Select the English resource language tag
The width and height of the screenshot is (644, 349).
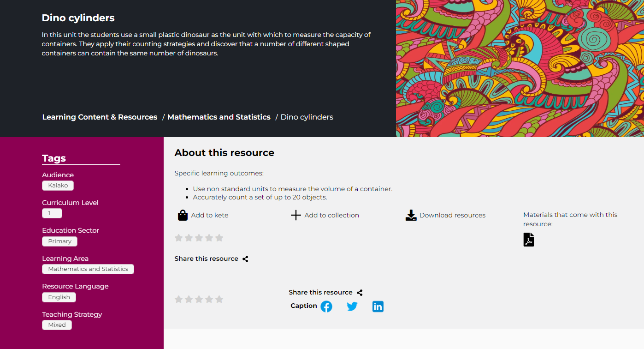pyautogui.click(x=59, y=297)
